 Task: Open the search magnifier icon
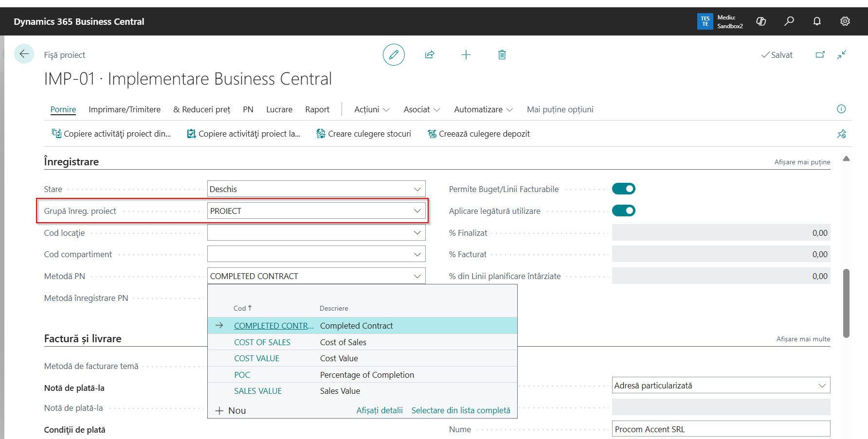(x=789, y=21)
